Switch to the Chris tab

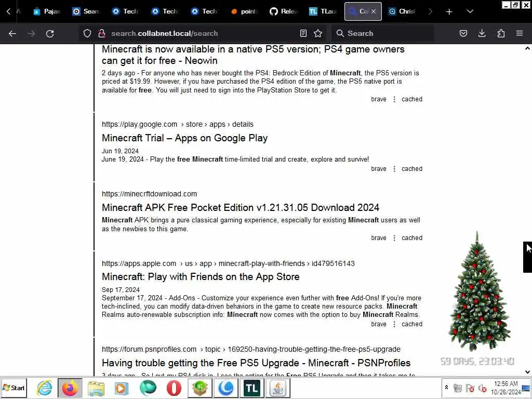point(403,11)
